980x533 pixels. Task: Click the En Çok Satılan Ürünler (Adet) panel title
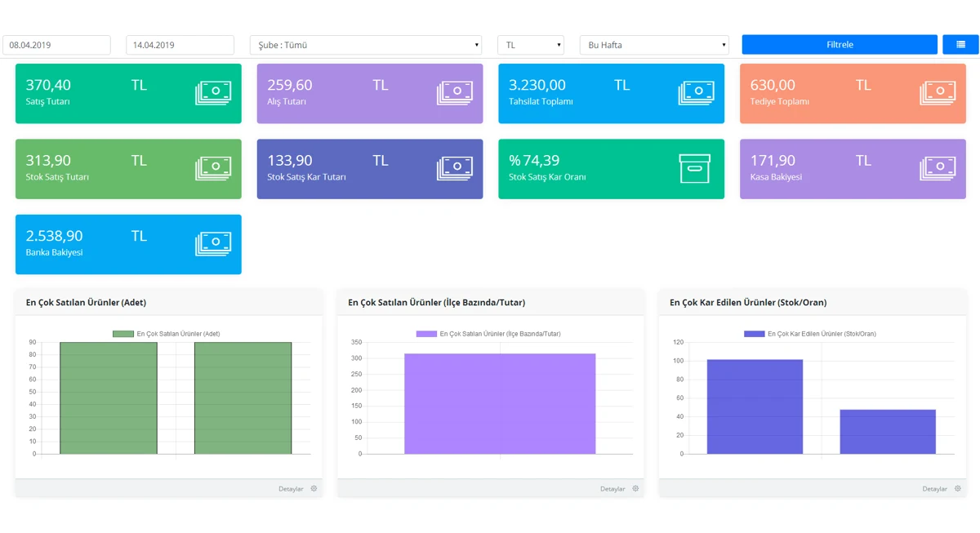pos(86,303)
